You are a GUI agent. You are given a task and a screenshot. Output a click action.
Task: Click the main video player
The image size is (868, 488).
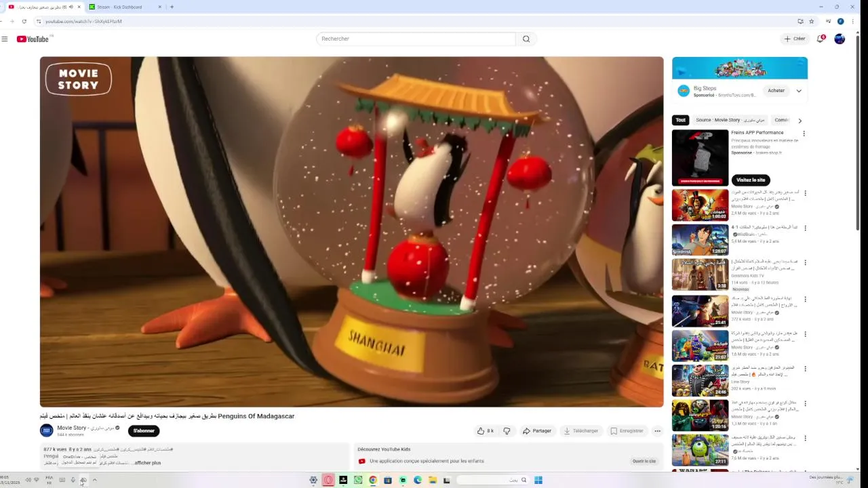(x=351, y=232)
